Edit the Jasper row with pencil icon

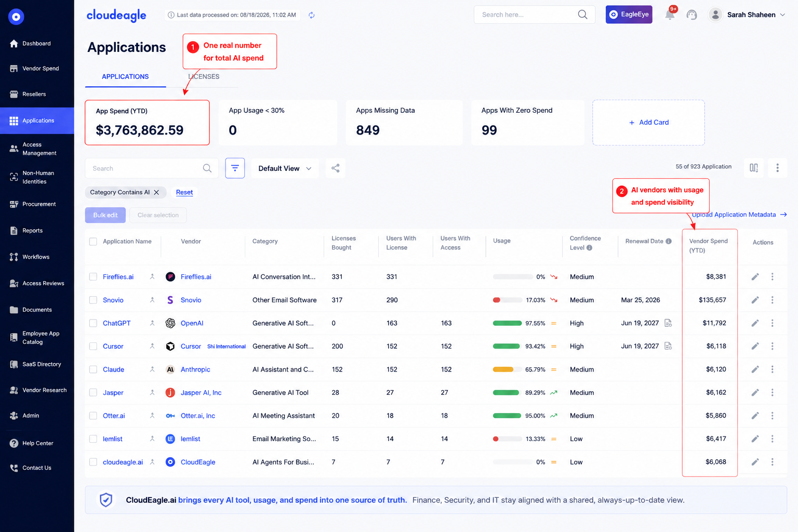pos(755,393)
